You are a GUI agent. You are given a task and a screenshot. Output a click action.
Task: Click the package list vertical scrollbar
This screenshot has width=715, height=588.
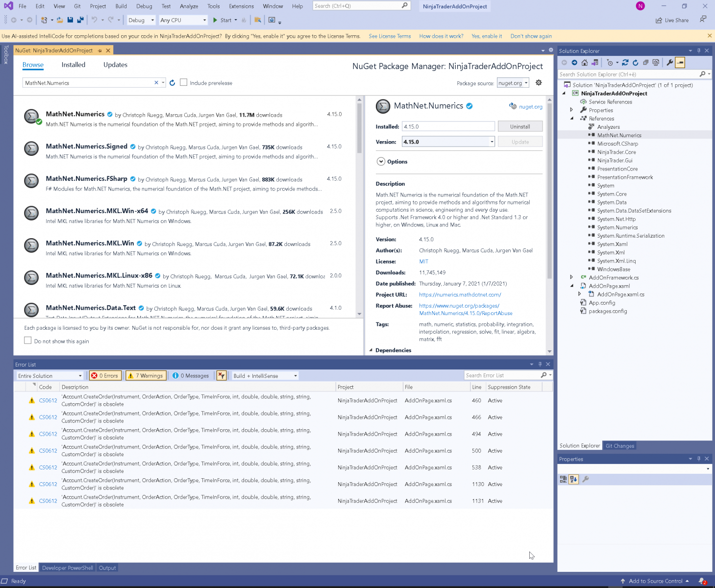tap(359, 206)
